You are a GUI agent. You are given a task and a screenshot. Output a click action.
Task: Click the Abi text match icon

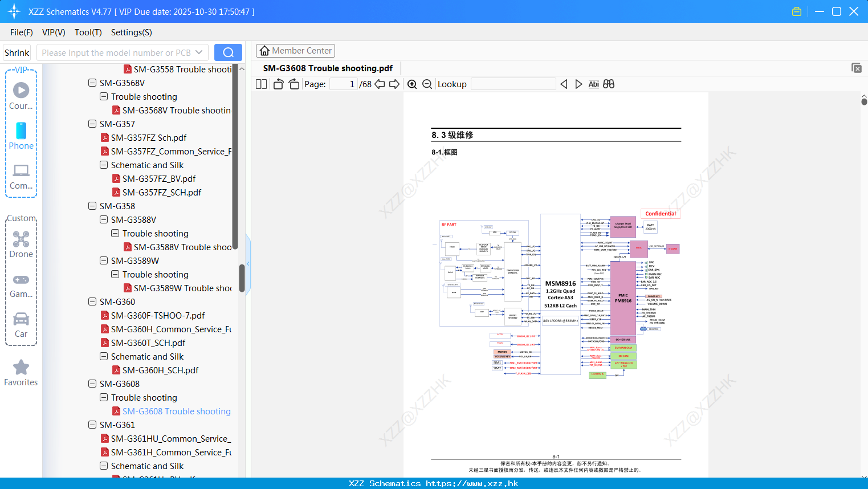point(593,84)
